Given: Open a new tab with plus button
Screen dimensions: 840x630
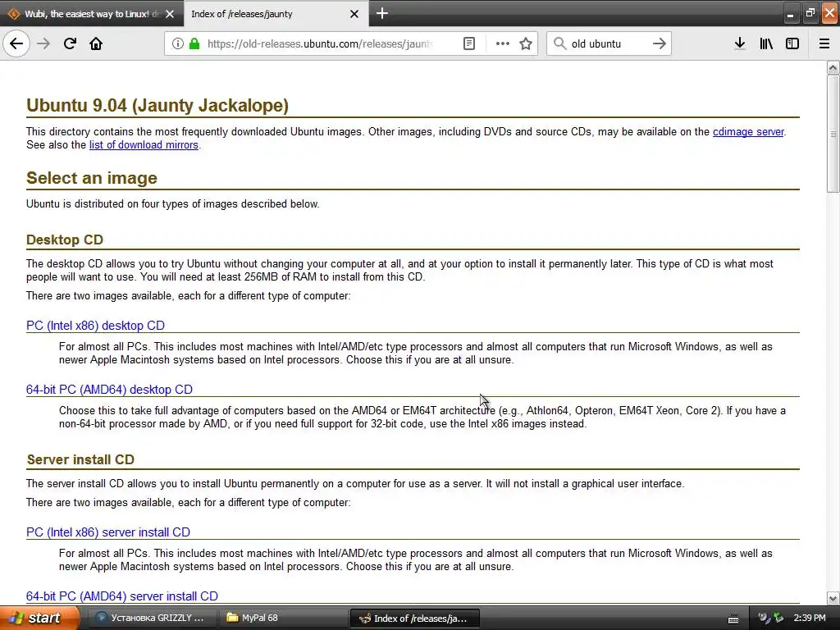Looking at the screenshot, I should [382, 13].
